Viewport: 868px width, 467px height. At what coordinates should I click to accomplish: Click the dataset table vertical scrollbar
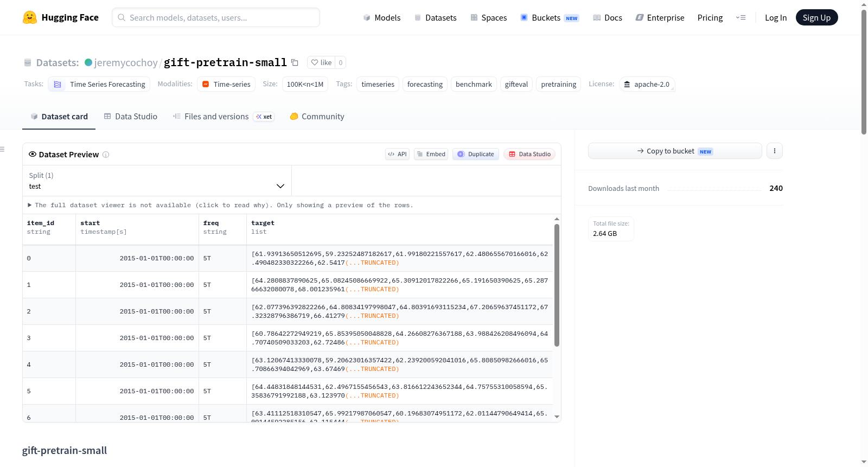(557, 285)
